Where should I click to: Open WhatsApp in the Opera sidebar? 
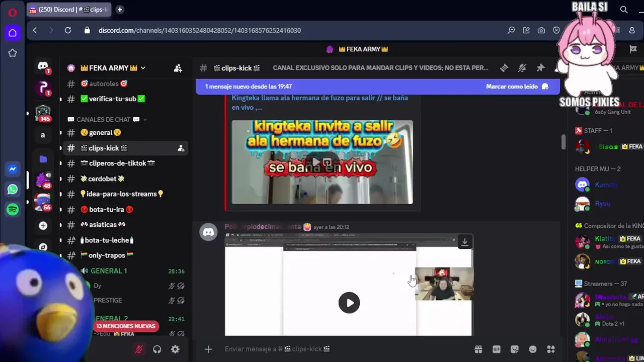13,189
